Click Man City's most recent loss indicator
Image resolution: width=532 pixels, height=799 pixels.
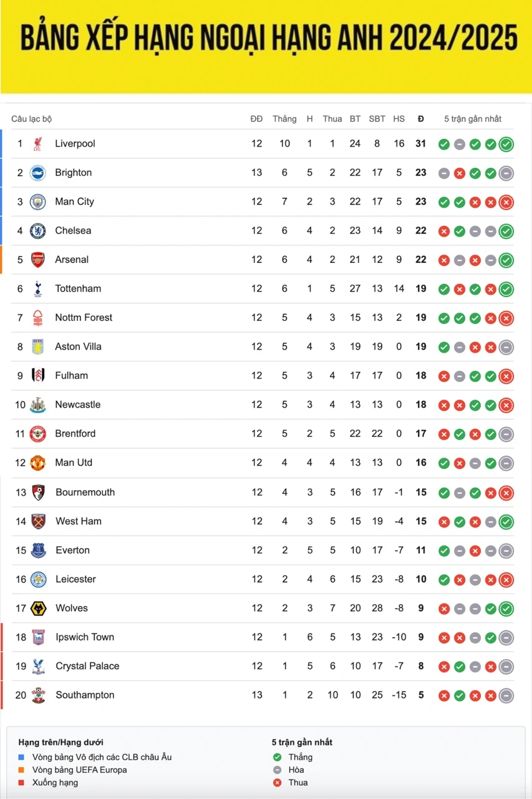click(506, 202)
